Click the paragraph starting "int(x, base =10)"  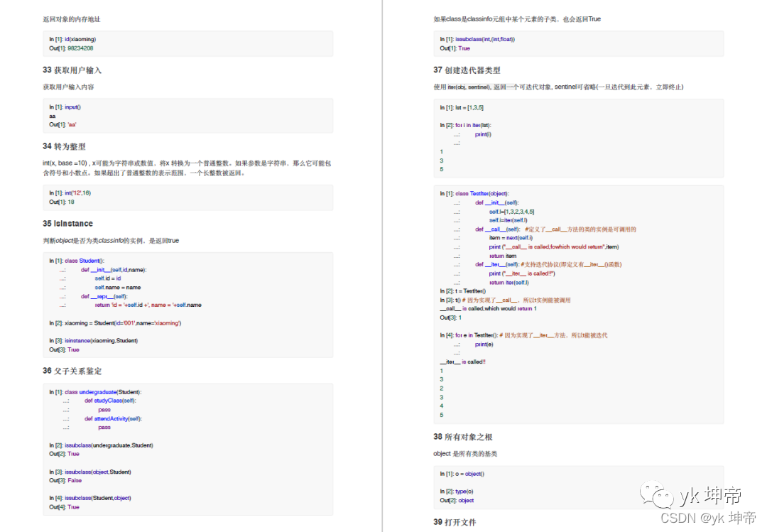point(187,168)
